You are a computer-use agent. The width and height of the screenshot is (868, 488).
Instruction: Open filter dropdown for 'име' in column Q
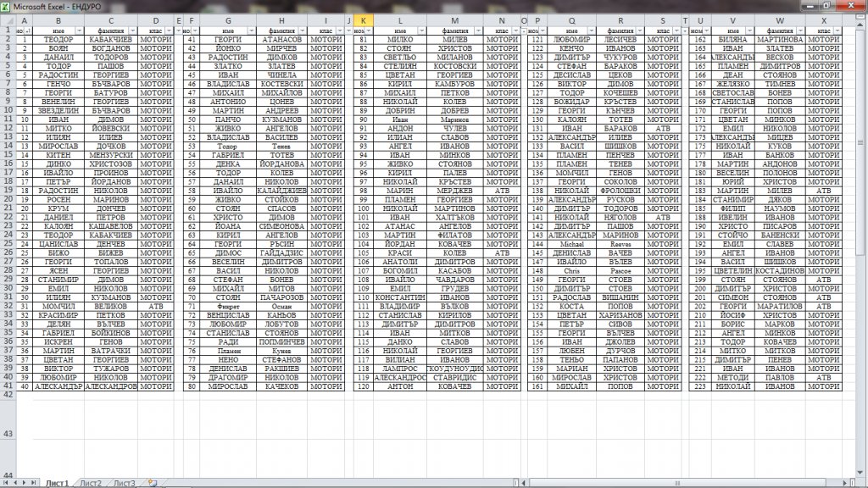click(x=592, y=30)
